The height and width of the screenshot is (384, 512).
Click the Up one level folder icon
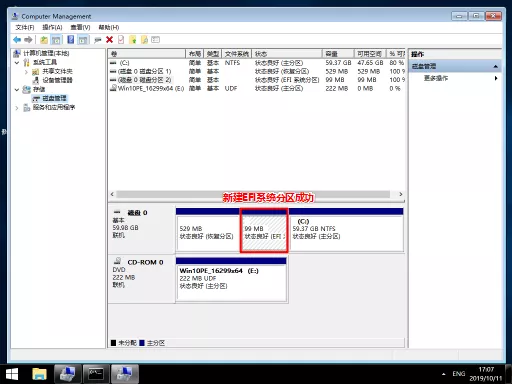tap(44, 40)
